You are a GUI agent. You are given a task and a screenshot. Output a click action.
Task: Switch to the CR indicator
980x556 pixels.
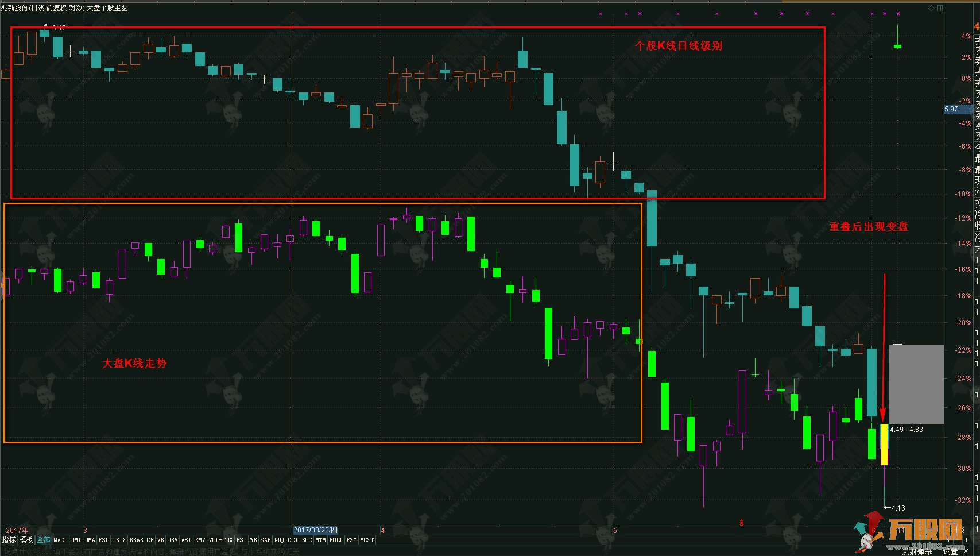point(150,540)
